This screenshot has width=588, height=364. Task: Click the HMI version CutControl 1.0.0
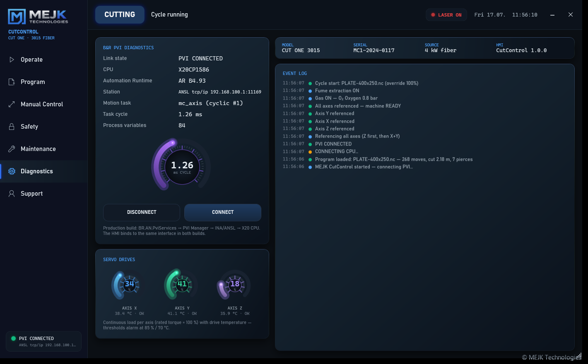coord(521,50)
